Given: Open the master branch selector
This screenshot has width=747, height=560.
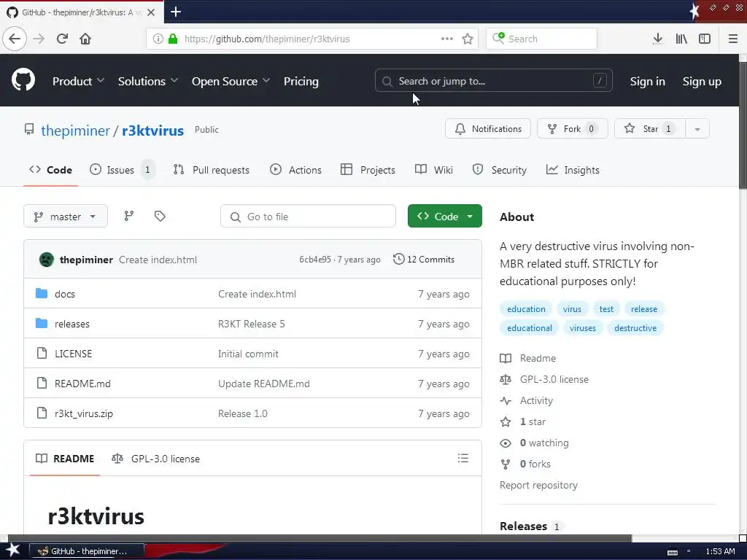Looking at the screenshot, I should pyautogui.click(x=65, y=217).
